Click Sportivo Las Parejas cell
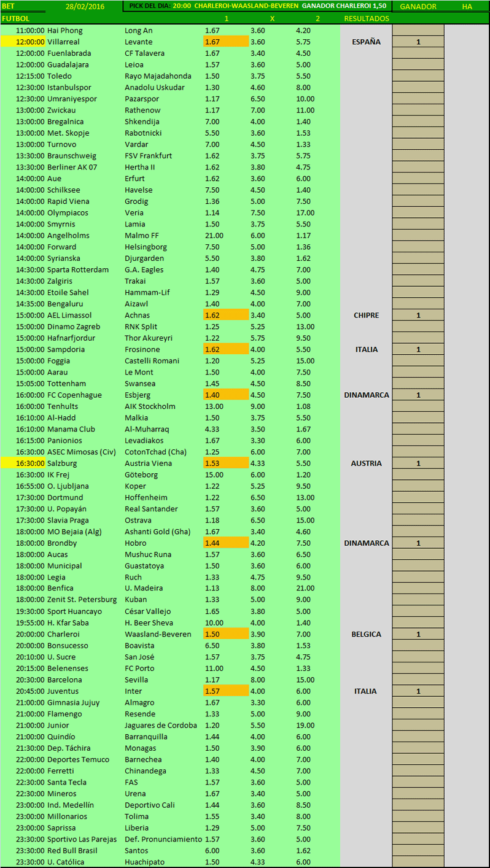This screenshot has width=490, height=868. click(x=83, y=839)
